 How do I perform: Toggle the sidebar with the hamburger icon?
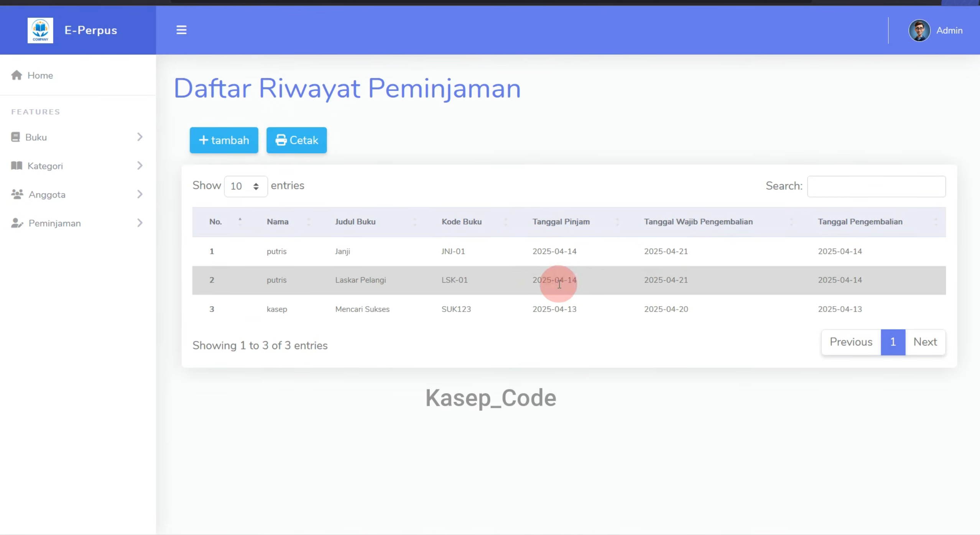click(181, 30)
